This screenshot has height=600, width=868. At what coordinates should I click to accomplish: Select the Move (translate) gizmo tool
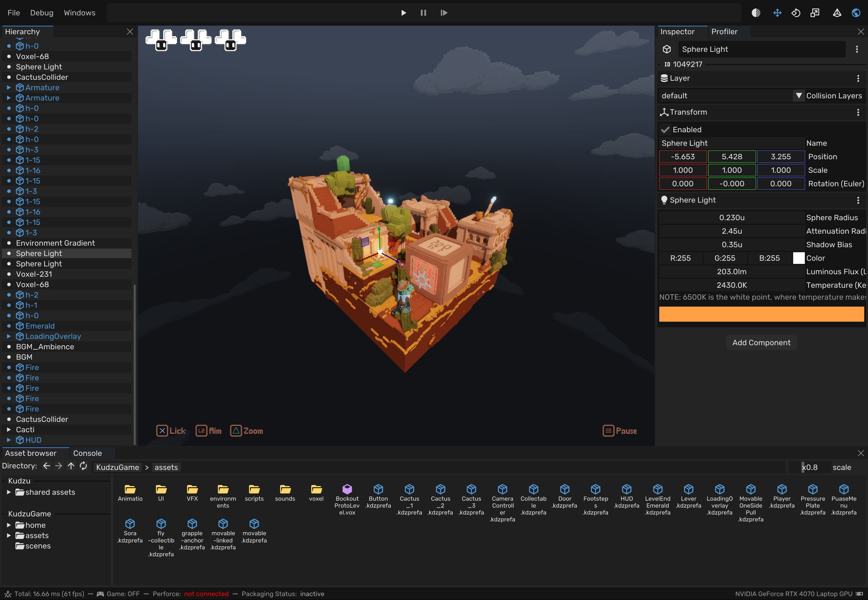pos(777,13)
